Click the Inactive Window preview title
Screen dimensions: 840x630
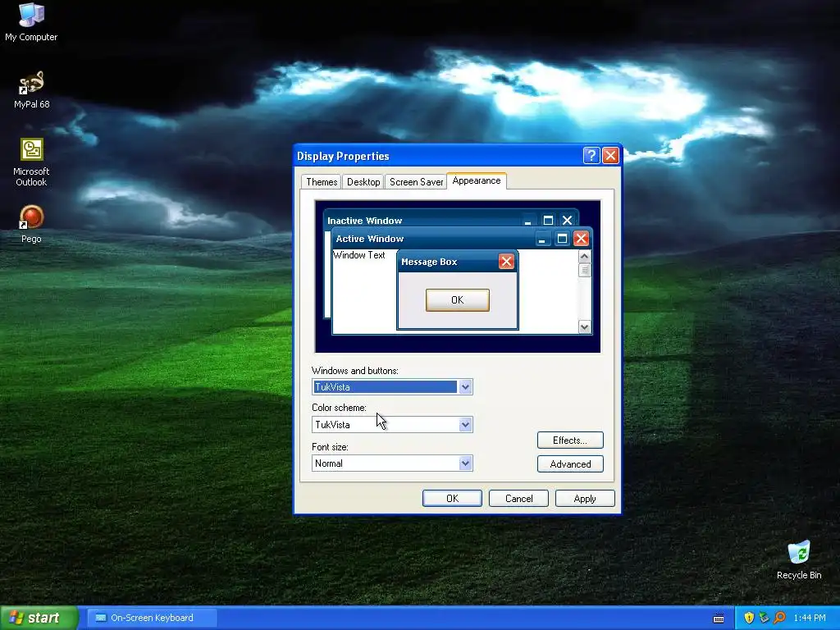point(364,221)
